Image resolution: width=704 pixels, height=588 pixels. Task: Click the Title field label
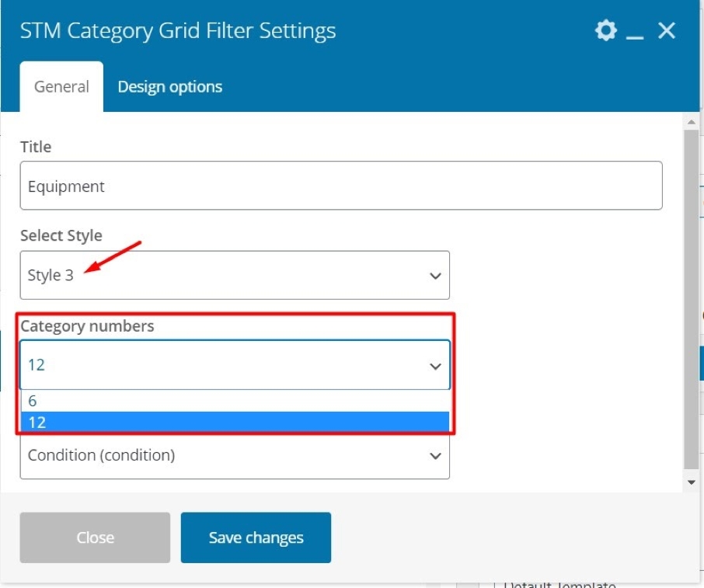click(x=36, y=147)
